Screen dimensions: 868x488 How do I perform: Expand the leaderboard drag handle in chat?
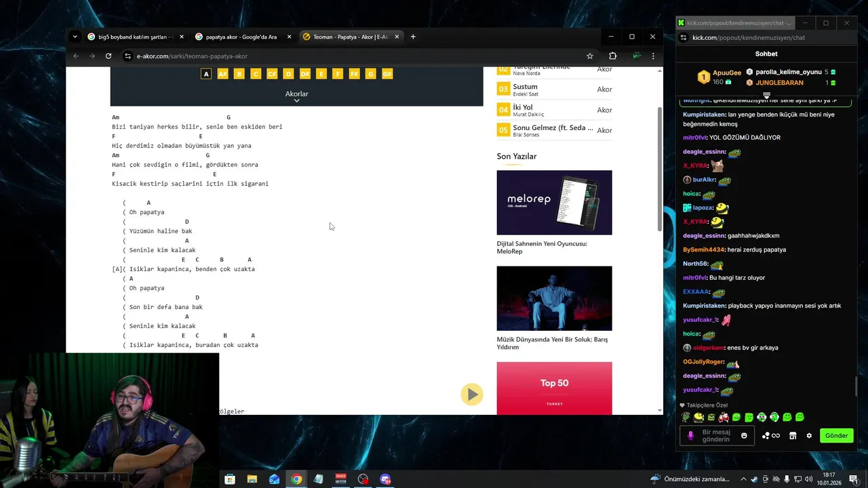(766, 95)
